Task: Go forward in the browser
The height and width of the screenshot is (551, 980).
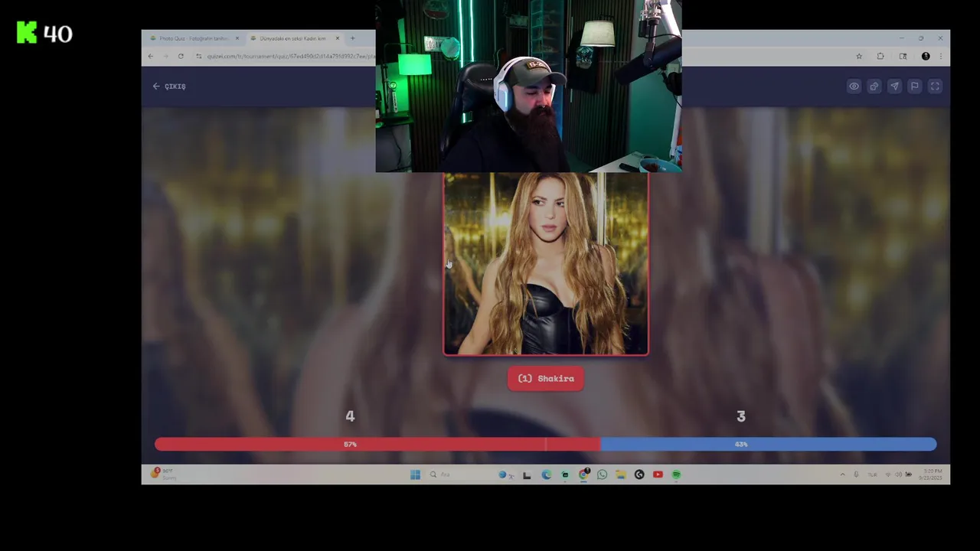Action: click(165, 56)
